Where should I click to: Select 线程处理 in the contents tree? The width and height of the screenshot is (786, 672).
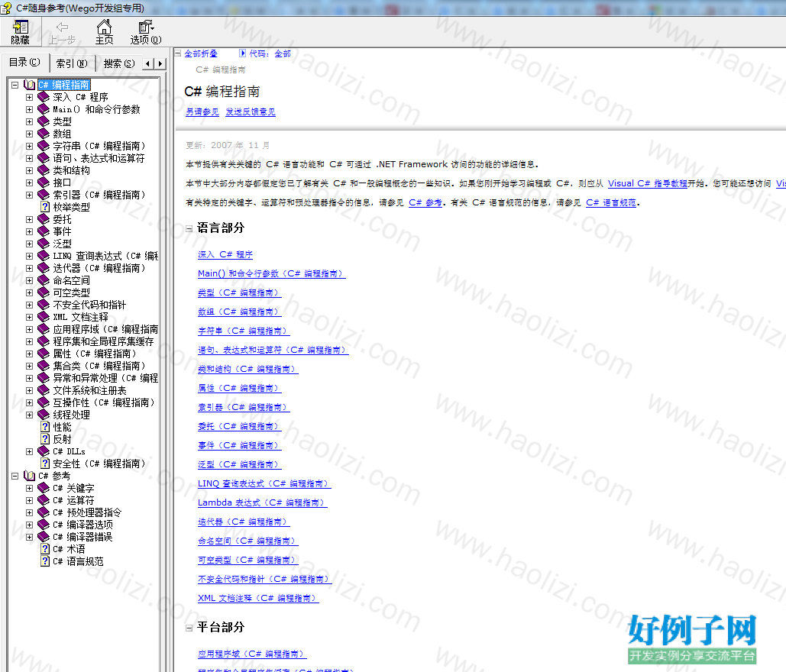pyautogui.click(x=71, y=415)
